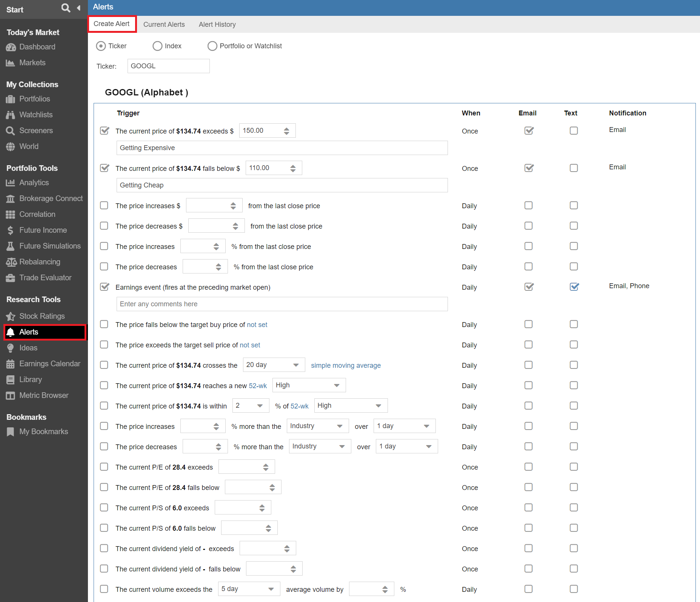Open Ideas via the lightbulb icon

point(11,348)
